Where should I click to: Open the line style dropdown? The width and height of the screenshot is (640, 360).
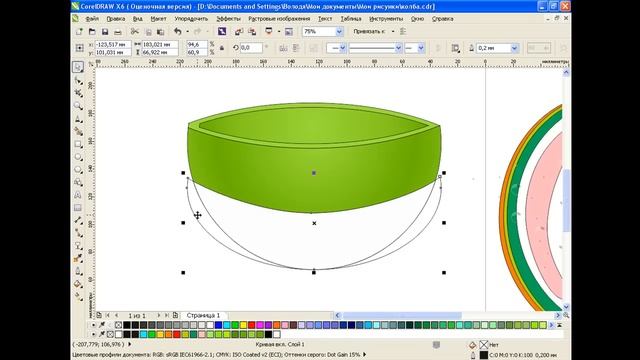point(398,48)
